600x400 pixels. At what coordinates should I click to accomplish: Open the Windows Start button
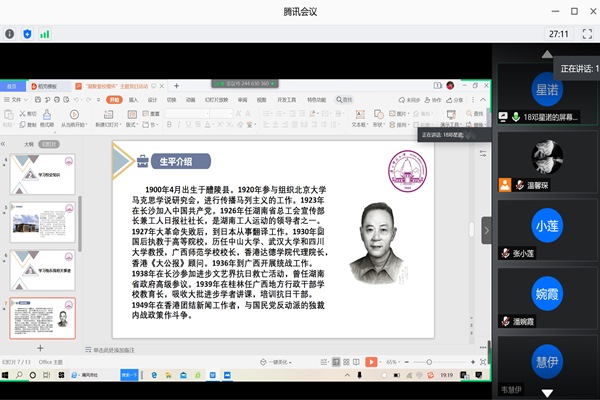pos(5,375)
